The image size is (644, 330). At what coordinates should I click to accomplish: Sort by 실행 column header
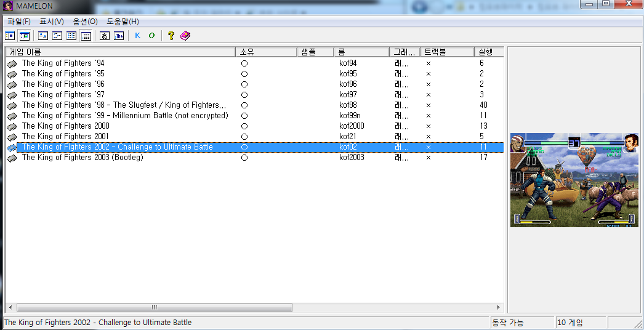[489, 52]
